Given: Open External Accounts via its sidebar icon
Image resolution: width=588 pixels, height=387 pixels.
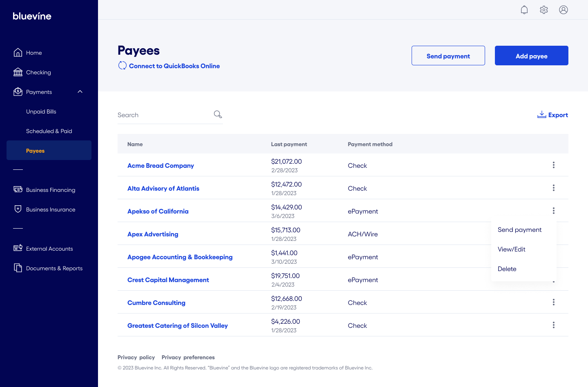Looking at the screenshot, I should click(x=18, y=248).
